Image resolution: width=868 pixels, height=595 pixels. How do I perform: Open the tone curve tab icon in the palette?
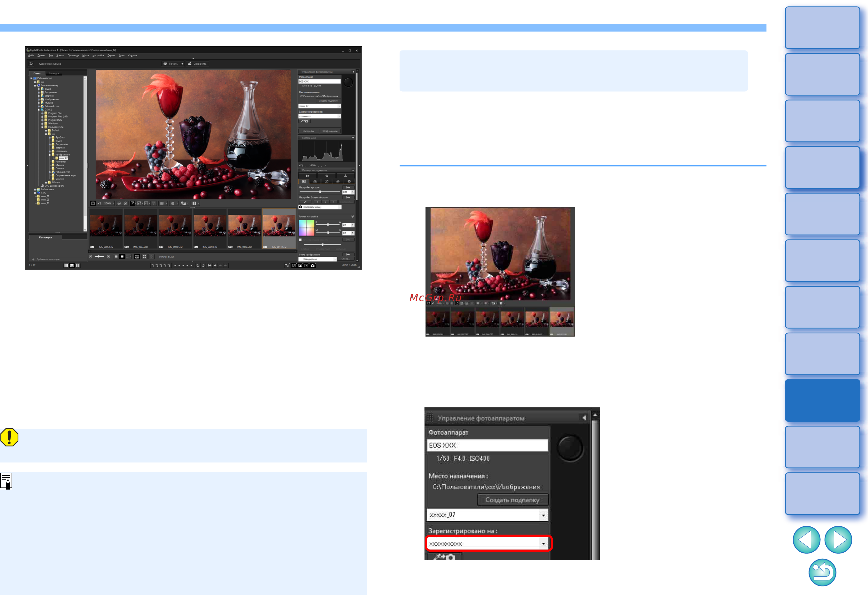click(x=327, y=181)
